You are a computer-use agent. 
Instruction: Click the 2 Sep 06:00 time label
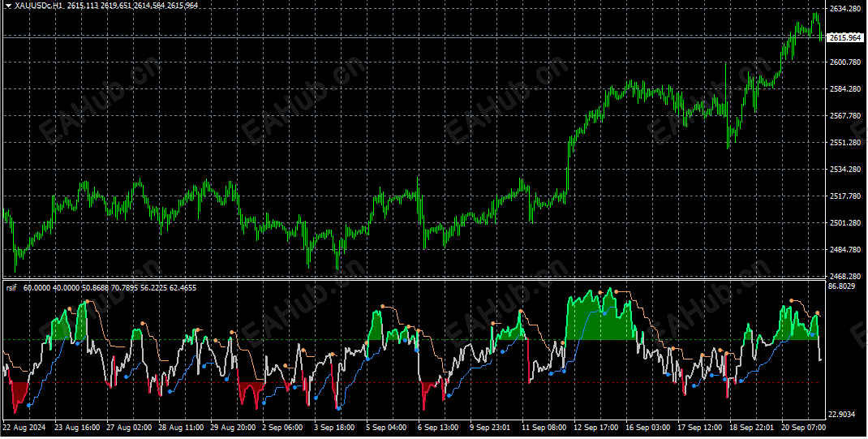[282, 428]
